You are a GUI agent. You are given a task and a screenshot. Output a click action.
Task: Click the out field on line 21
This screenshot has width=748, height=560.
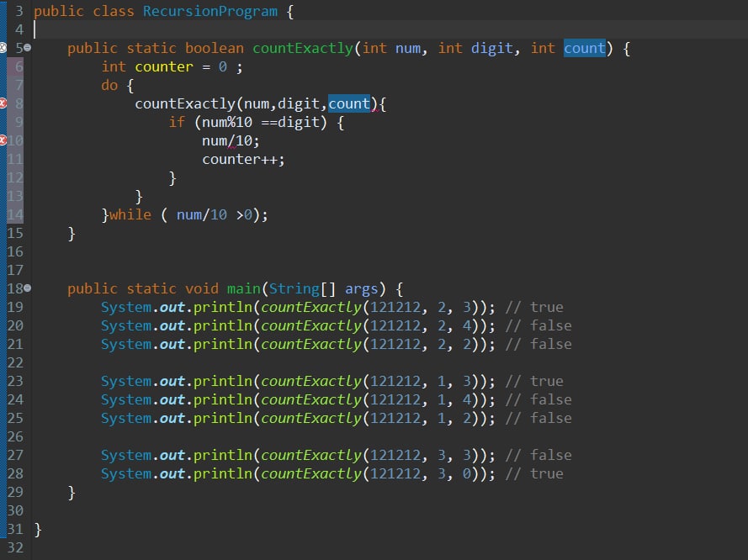(x=172, y=344)
